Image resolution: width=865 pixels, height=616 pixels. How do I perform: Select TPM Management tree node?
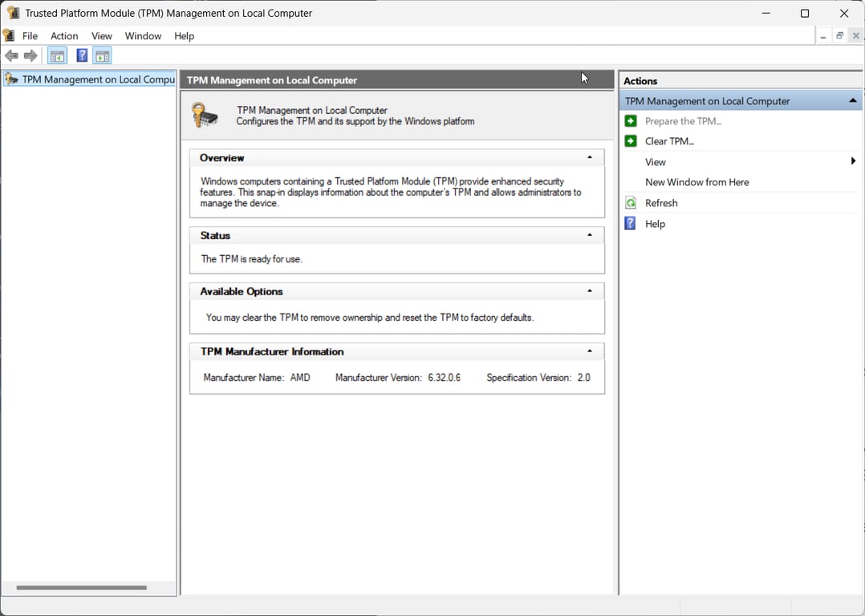[x=97, y=79]
